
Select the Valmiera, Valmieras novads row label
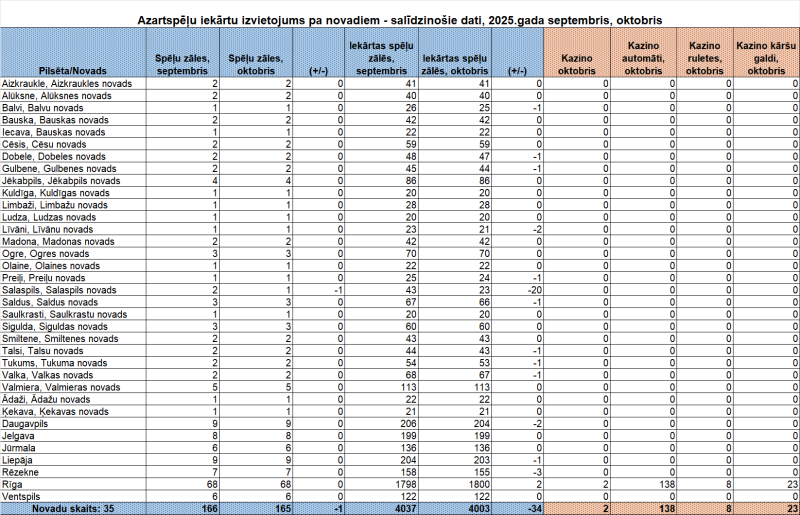point(62,387)
